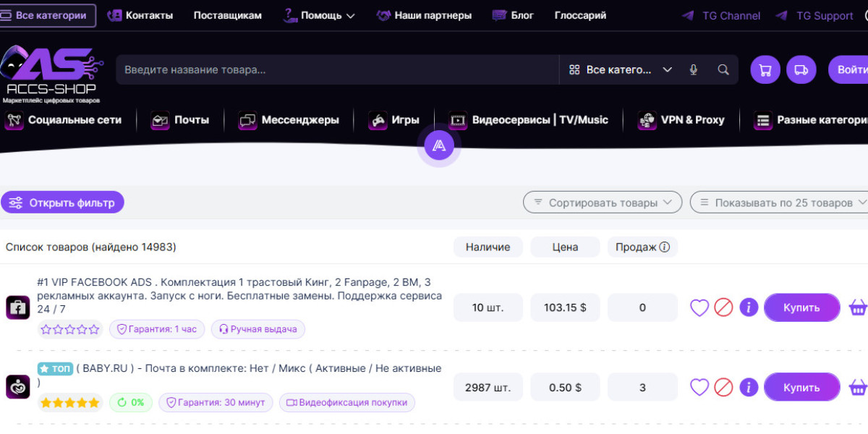Go to Контакты page
The width and height of the screenshot is (868, 434).
pyautogui.click(x=140, y=15)
